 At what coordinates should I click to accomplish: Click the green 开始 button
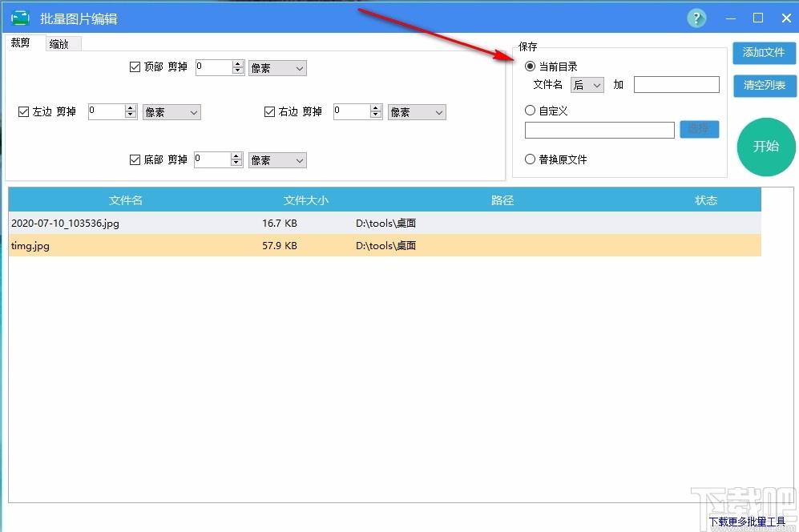[766, 147]
